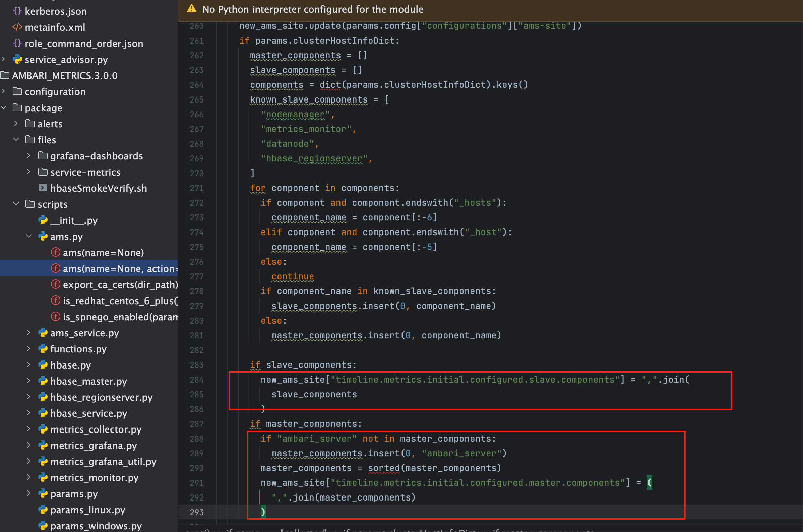Click function icon of is_spnego_enabled
The height and width of the screenshot is (532, 803).
(x=55, y=317)
